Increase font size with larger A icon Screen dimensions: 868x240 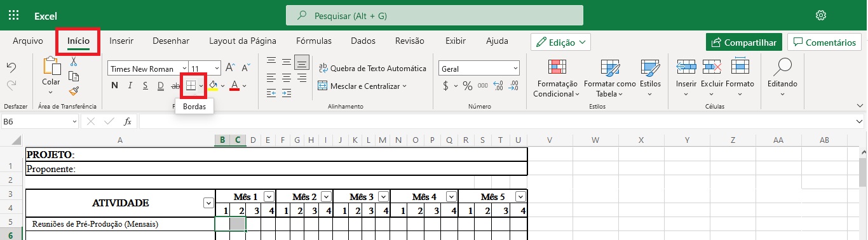pyautogui.click(x=230, y=68)
